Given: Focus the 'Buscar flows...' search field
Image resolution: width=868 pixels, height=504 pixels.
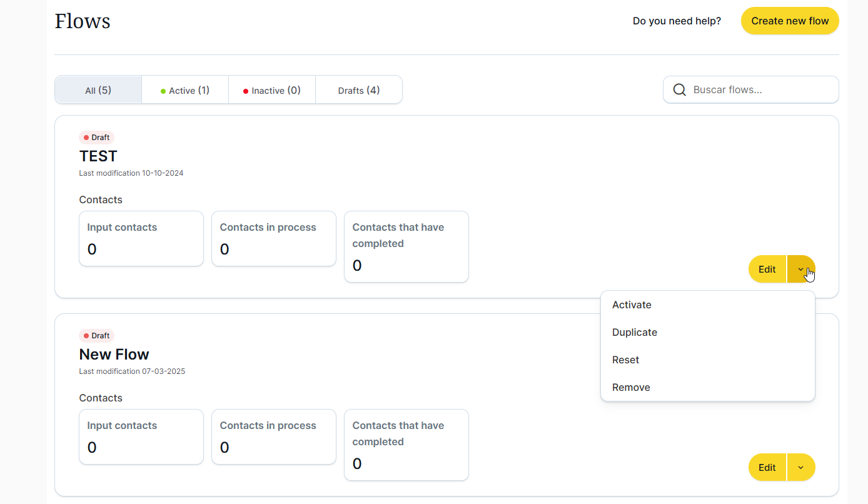Looking at the screenshot, I should click(760, 90).
